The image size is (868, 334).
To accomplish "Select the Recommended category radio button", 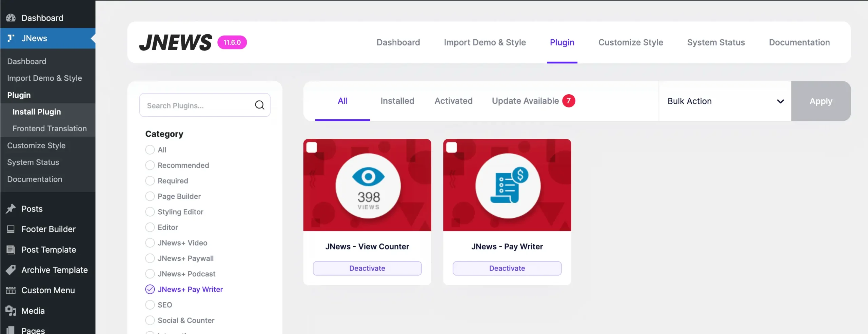I will [150, 165].
